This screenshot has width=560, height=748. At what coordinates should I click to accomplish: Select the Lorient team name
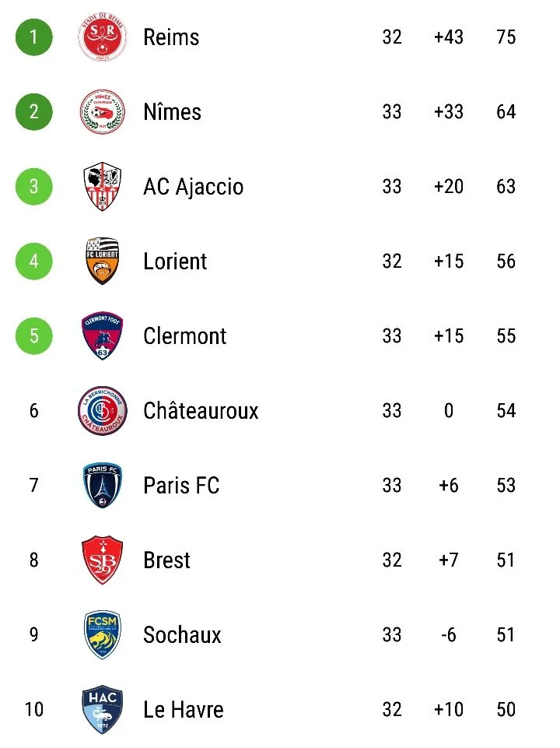pyautogui.click(x=175, y=262)
